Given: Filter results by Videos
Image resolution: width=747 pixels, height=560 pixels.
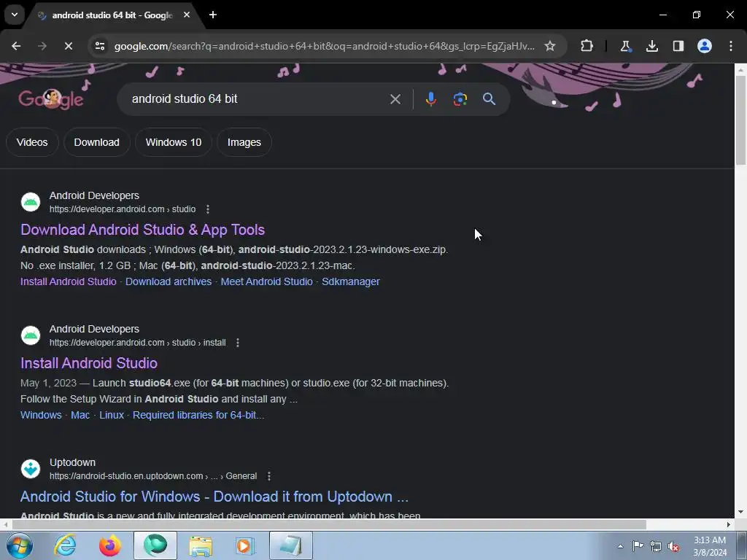Looking at the screenshot, I should [x=32, y=142].
